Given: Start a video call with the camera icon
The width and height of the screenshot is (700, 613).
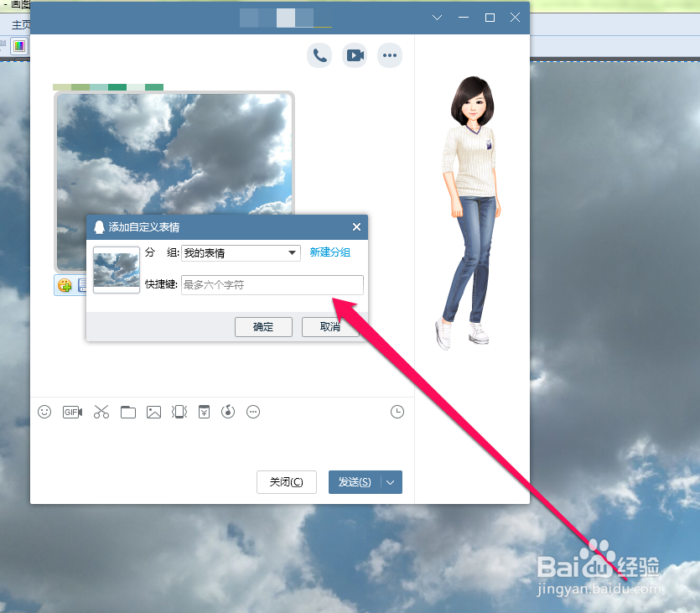Looking at the screenshot, I should coord(355,55).
